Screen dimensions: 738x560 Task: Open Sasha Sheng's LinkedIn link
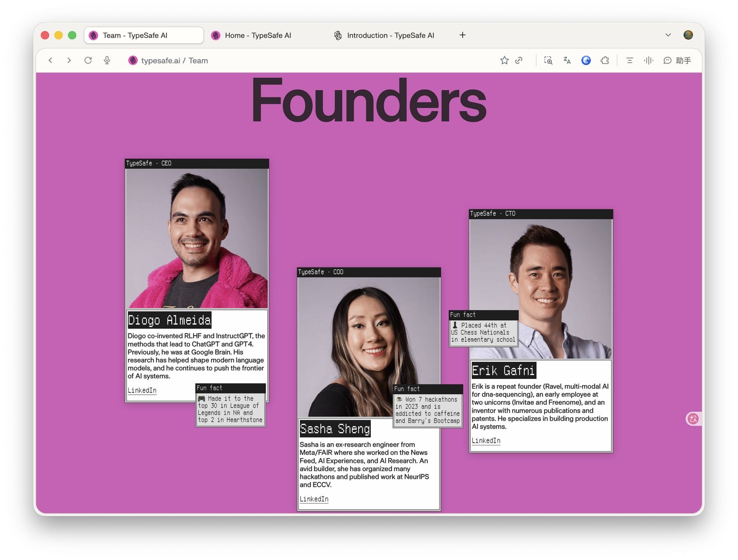coord(314,499)
